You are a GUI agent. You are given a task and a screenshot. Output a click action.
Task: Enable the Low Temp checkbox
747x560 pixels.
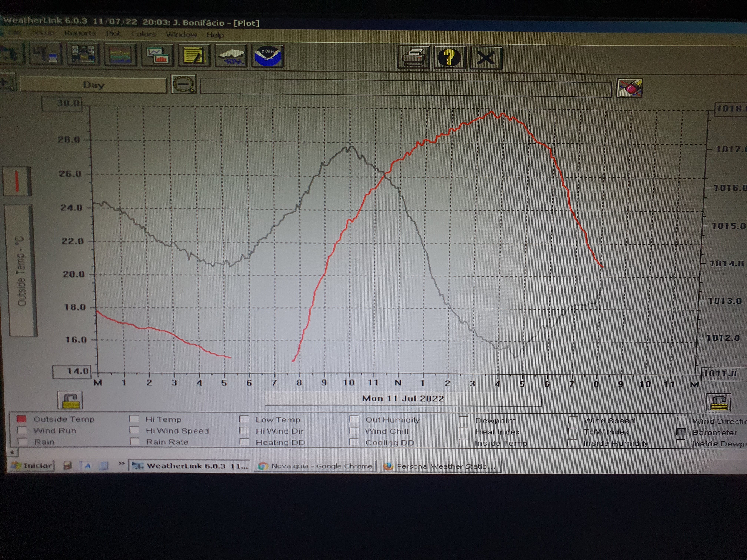[x=244, y=419]
